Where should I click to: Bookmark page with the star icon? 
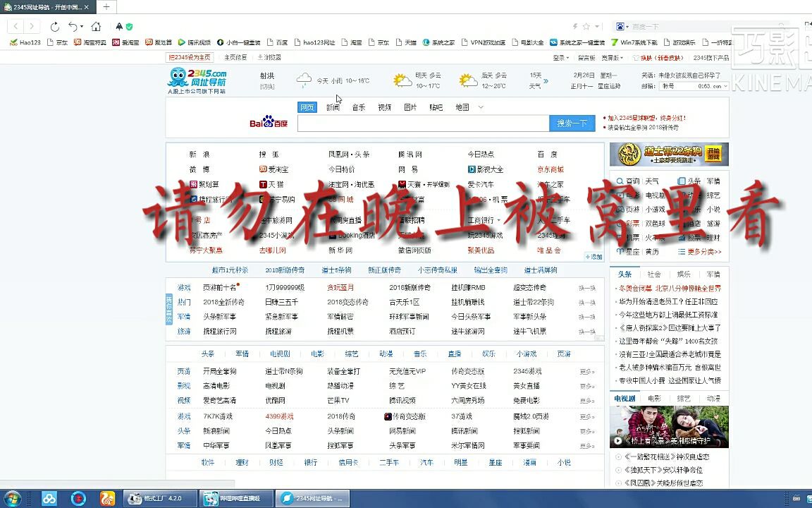(586, 26)
